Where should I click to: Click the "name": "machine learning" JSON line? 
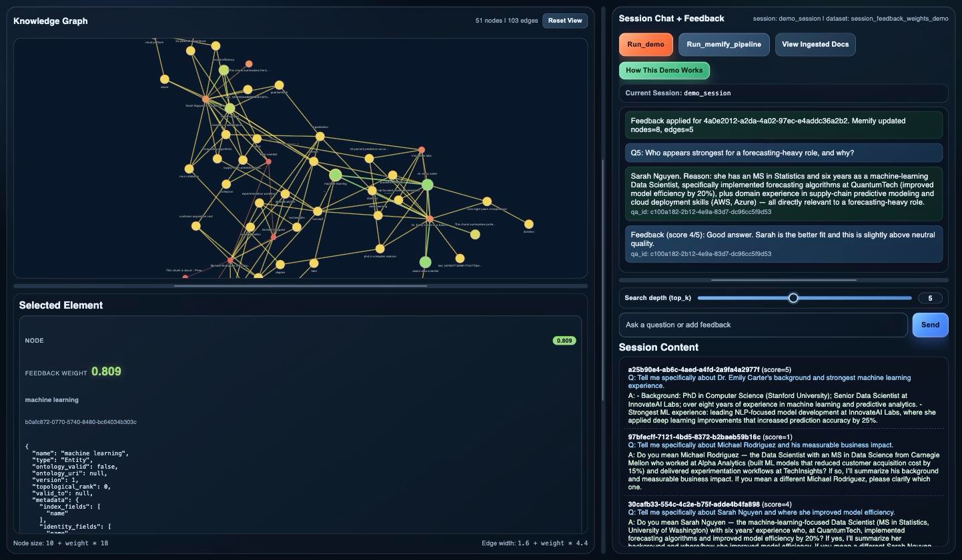point(81,453)
